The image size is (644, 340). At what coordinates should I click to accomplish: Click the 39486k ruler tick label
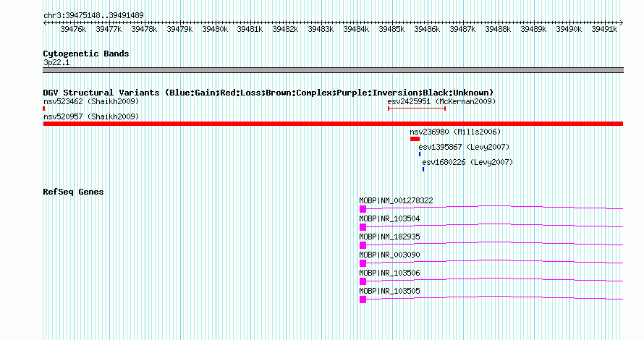tap(427, 29)
